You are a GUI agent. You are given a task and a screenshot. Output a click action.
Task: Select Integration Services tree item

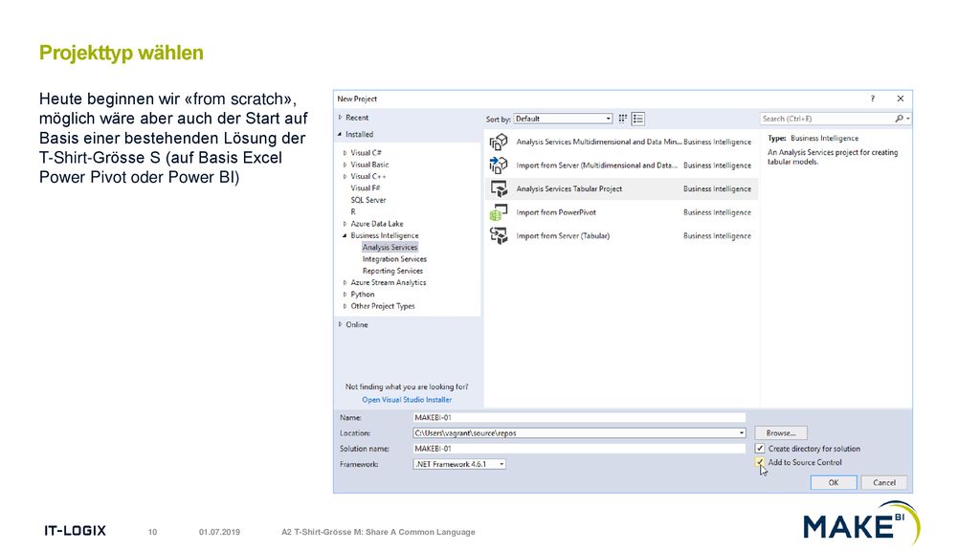[x=394, y=259]
